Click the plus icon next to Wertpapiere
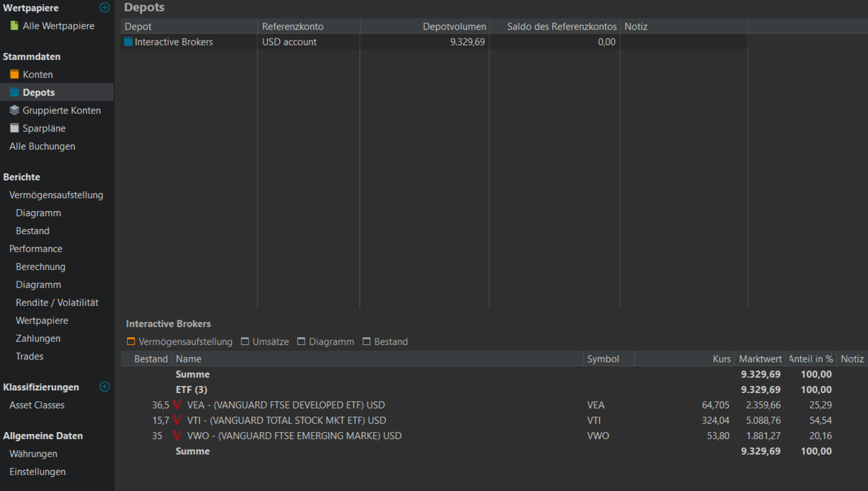868x491 pixels. tap(104, 8)
